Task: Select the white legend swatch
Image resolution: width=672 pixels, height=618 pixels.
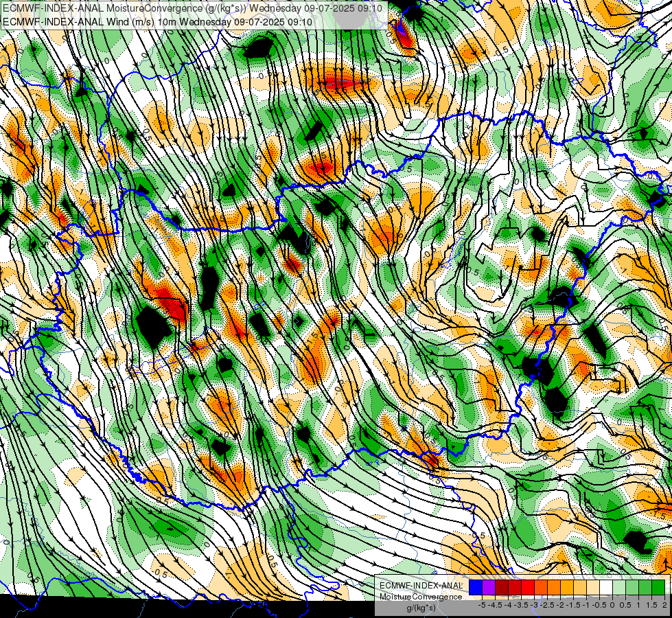Action: tap(606, 587)
